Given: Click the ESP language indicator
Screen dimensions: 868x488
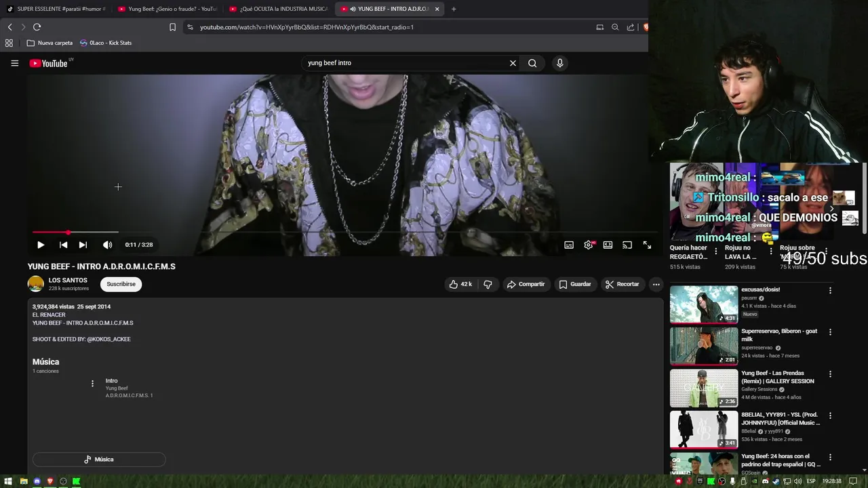Looking at the screenshot, I should coord(812,481).
